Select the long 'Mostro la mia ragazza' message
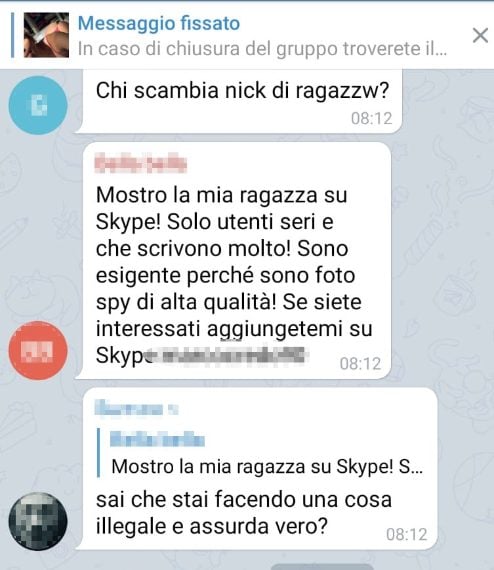The width and height of the screenshot is (494, 570). pyautogui.click(x=234, y=275)
